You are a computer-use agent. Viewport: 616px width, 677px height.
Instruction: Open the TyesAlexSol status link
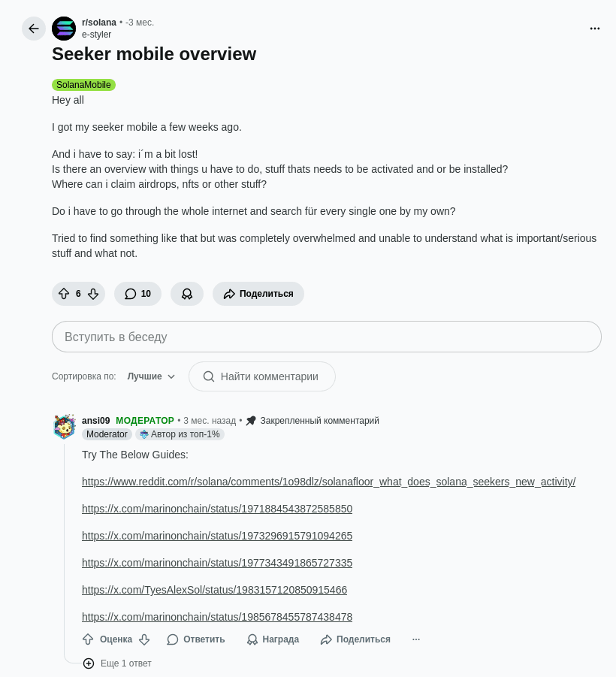coord(214,590)
